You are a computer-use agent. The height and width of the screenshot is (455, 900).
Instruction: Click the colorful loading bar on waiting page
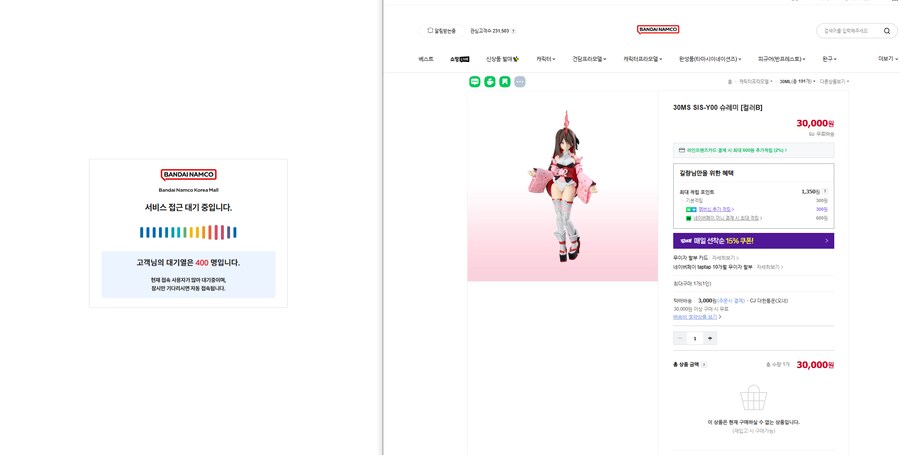point(188,232)
